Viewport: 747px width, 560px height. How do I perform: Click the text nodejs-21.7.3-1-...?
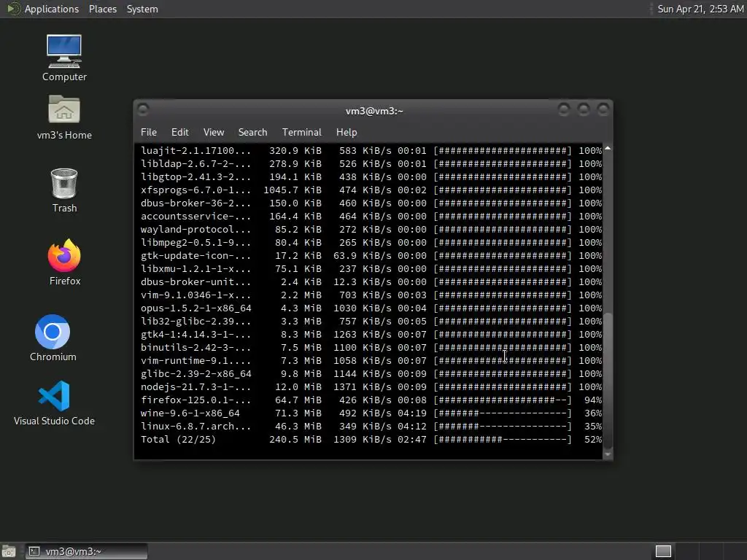(x=196, y=387)
